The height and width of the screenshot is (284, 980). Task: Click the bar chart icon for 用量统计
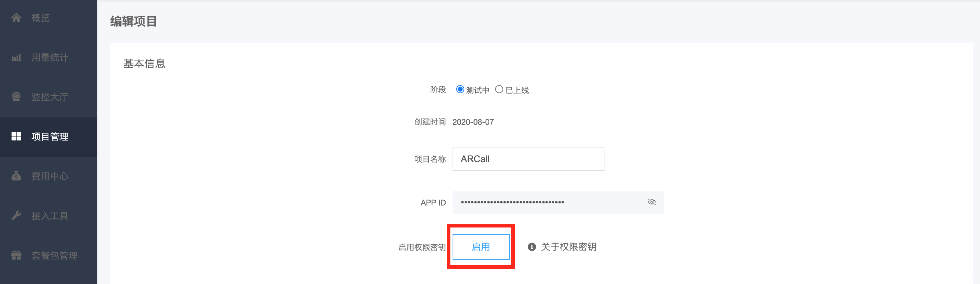click(x=16, y=58)
